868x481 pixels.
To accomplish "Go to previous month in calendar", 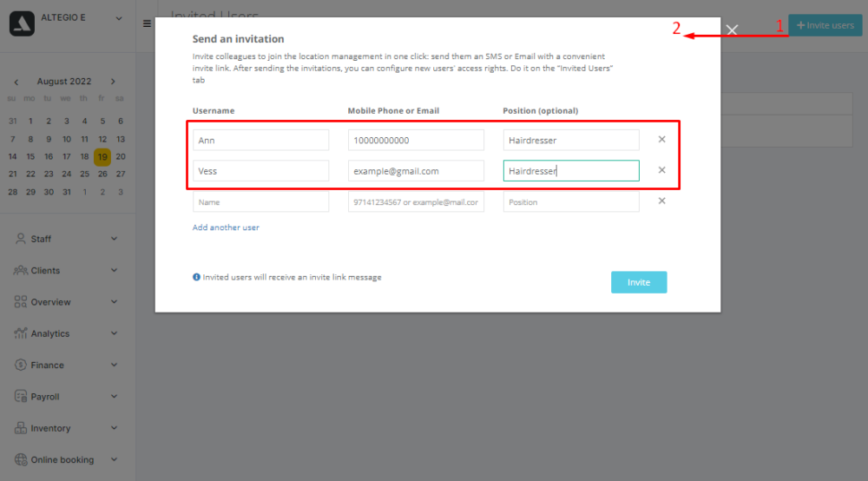I will pyautogui.click(x=16, y=82).
